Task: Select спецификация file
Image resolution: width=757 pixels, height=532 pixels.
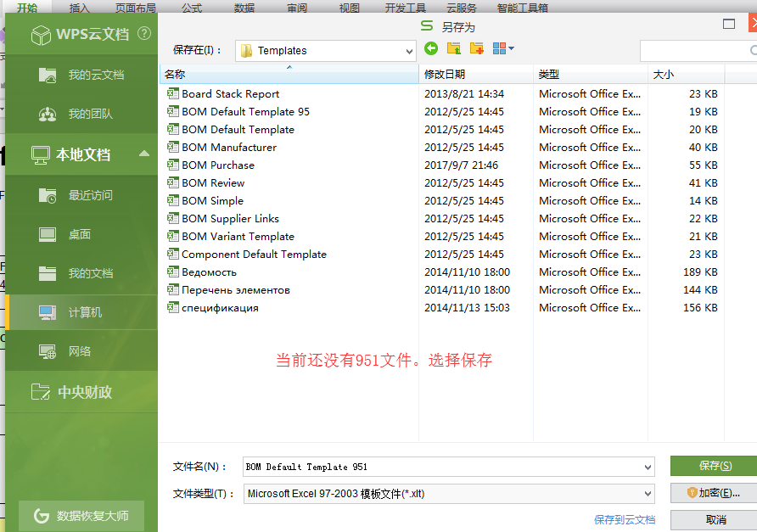Action: [x=220, y=308]
